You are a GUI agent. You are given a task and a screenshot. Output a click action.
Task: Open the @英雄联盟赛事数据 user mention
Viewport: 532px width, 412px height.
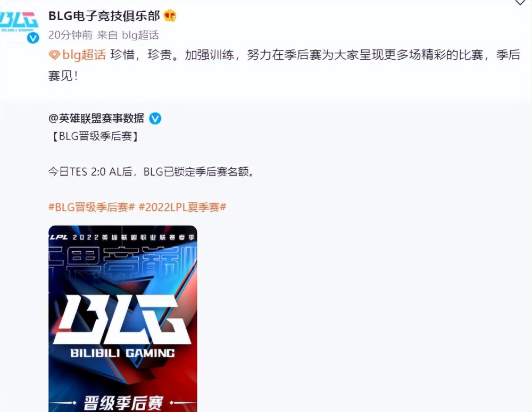[96, 118]
